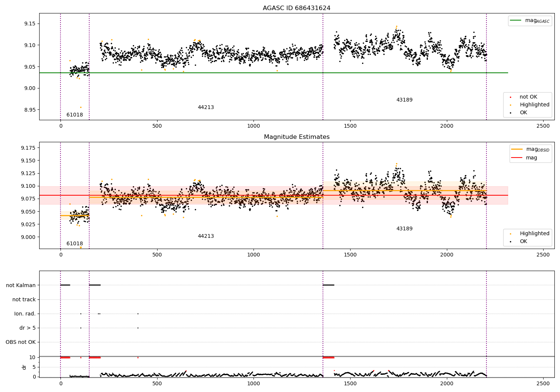
Task: Click obsid label 44213 in Magnitude Estimates plot
Action: [x=206, y=236]
